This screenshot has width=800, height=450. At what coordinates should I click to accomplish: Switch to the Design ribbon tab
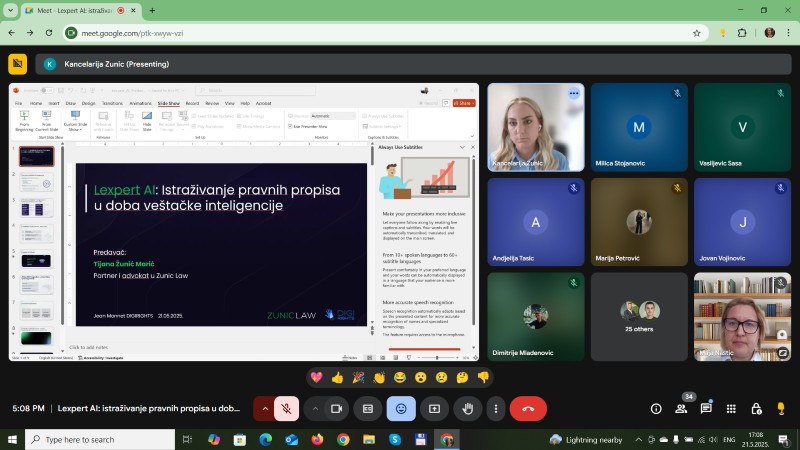88,103
